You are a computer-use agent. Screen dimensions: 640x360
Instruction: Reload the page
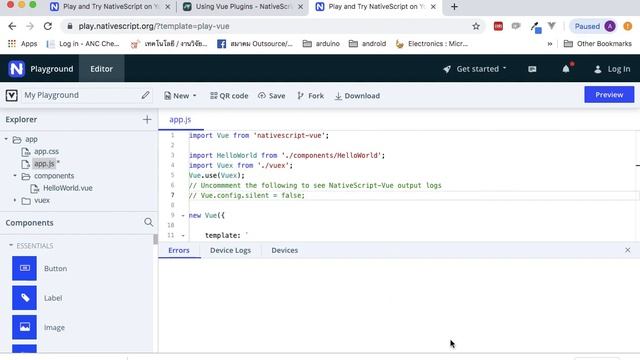(x=48, y=26)
